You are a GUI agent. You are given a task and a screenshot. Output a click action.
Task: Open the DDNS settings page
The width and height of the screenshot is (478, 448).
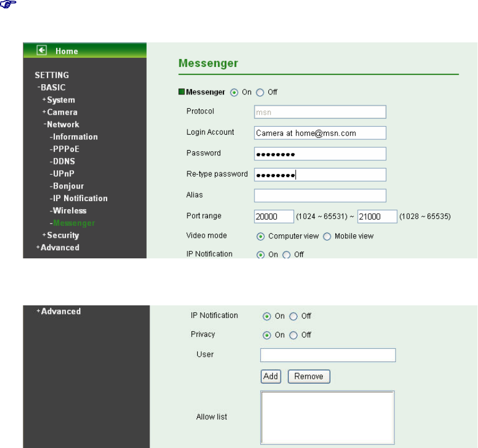click(62, 161)
